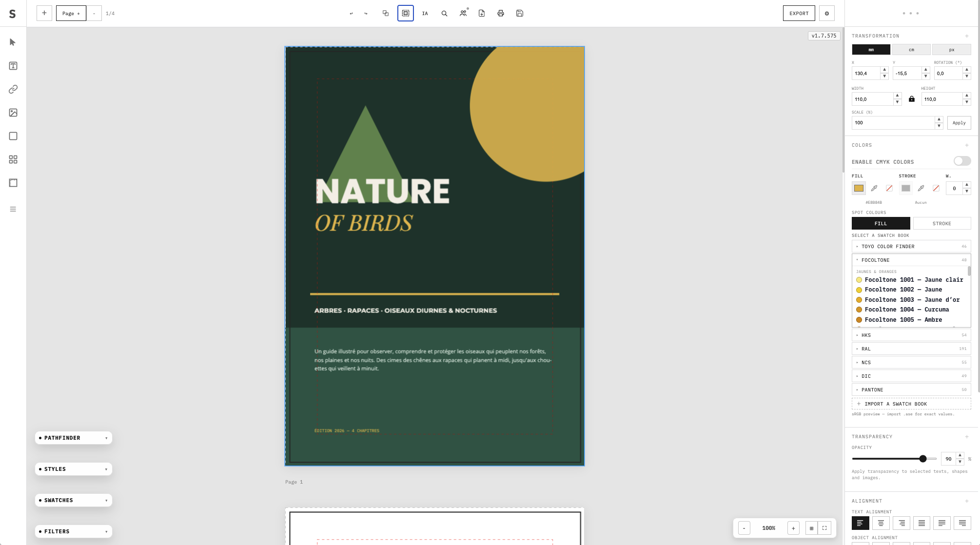Set text alignment to center

(881, 523)
